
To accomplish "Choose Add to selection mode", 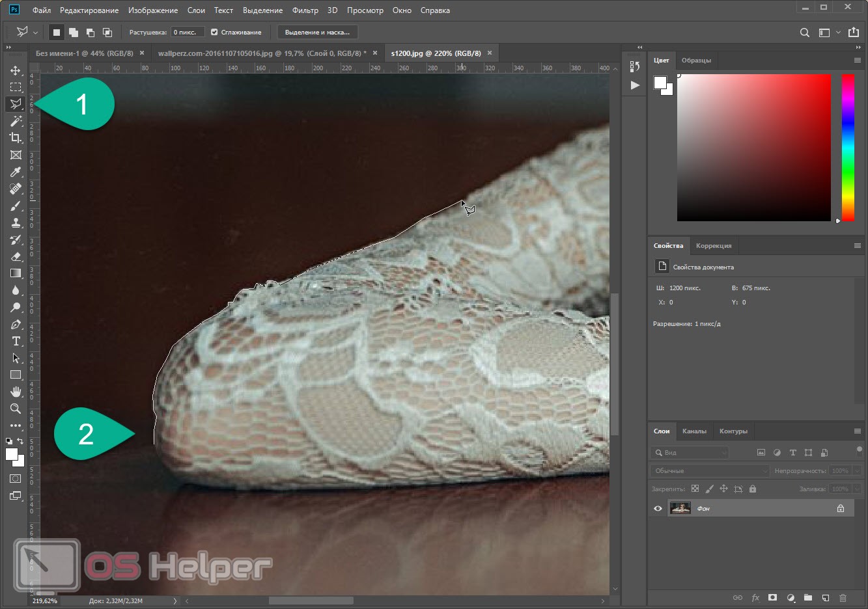I will (74, 32).
